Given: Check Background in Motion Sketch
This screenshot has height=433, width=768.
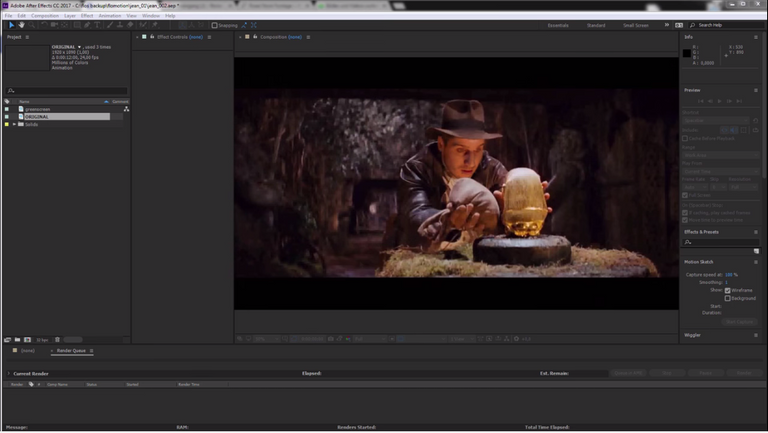Looking at the screenshot, I should click(x=728, y=298).
